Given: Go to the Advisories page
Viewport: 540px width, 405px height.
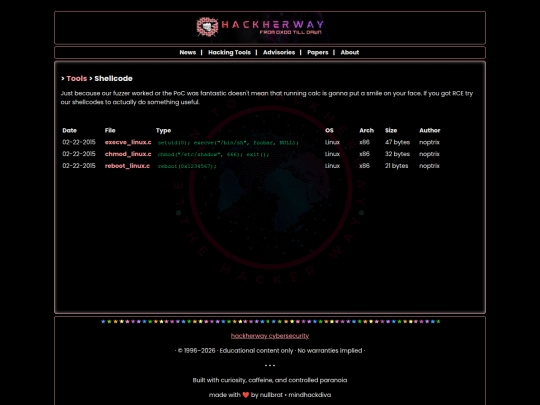Looking at the screenshot, I should pyautogui.click(x=279, y=52).
